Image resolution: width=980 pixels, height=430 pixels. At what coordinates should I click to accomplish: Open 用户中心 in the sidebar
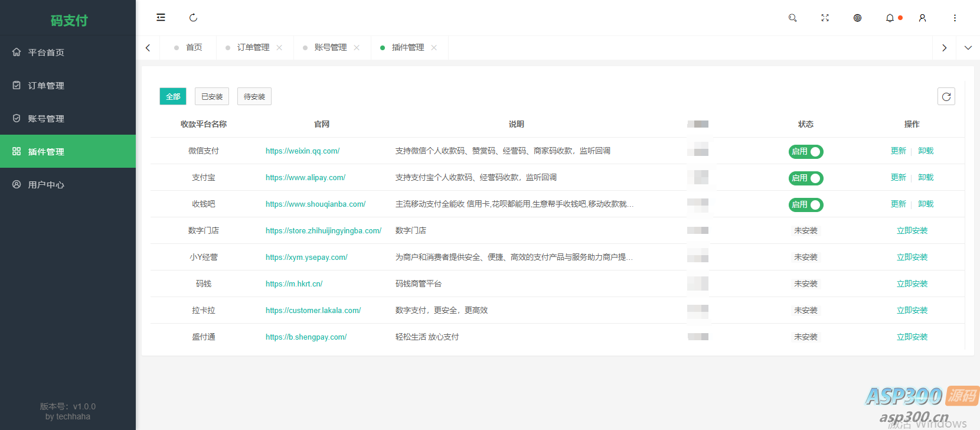pos(46,185)
